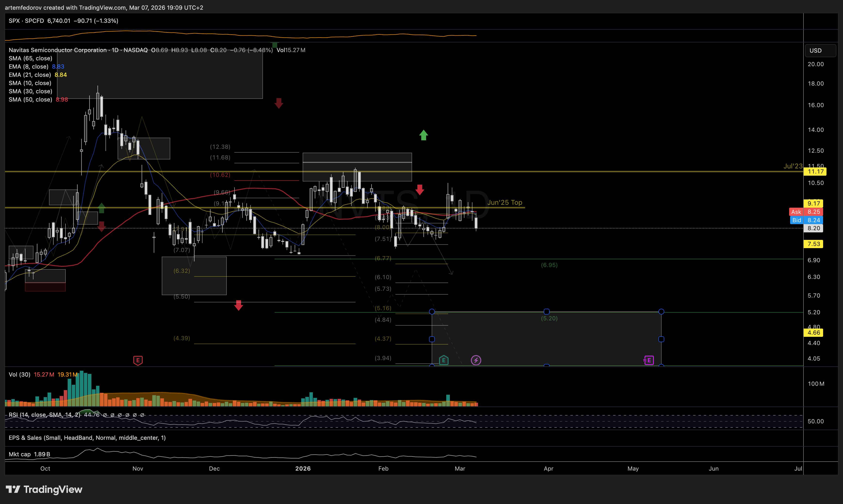Click the 8.20 last price label
Viewport: 843px width, 504px height.
tap(813, 228)
